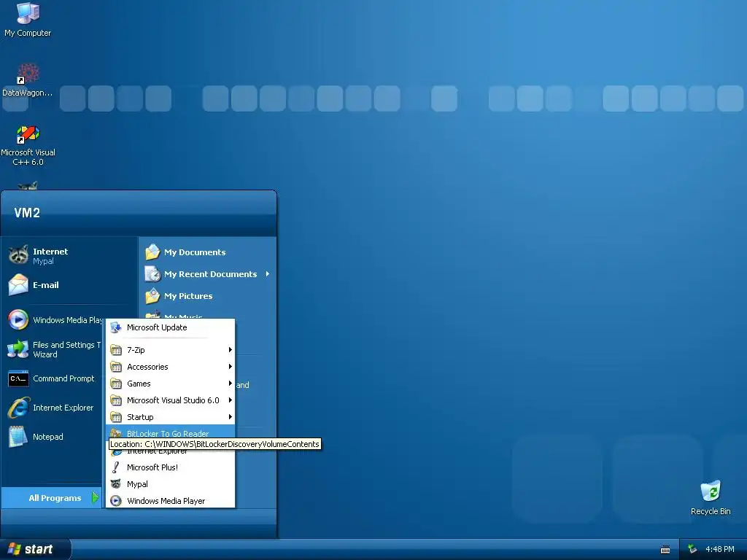The height and width of the screenshot is (560, 747).
Task: Click the Games label in All Programs
Action: (139, 384)
